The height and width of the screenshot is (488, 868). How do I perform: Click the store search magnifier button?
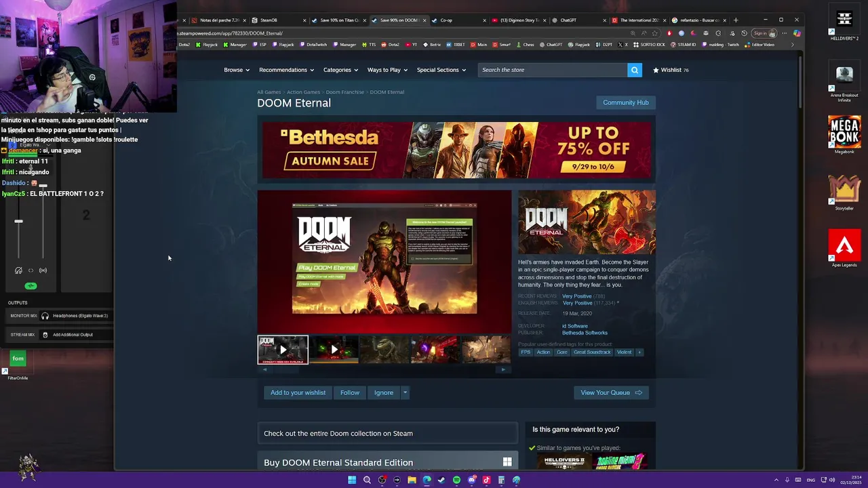pyautogui.click(x=634, y=70)
